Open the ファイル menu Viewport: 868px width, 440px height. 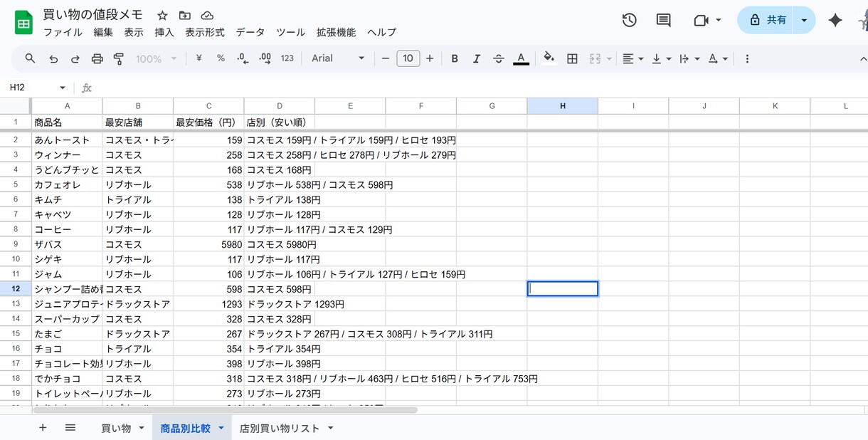click(63, 32)
